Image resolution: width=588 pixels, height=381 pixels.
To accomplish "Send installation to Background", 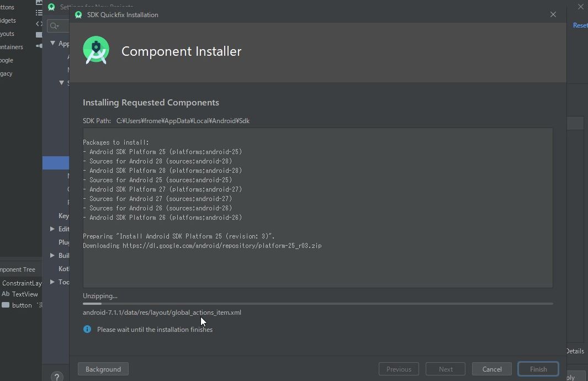I will pos(103,369).
